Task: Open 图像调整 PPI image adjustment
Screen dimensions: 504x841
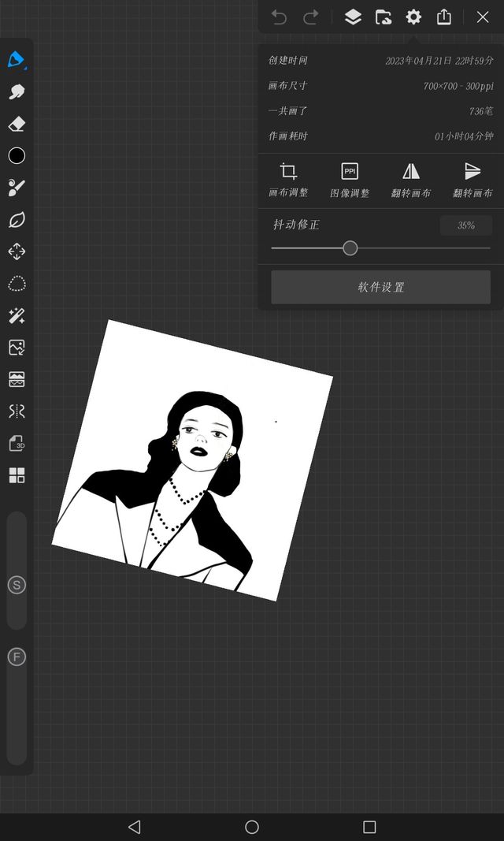Action: pyautogui.click(x=350, y=180)
